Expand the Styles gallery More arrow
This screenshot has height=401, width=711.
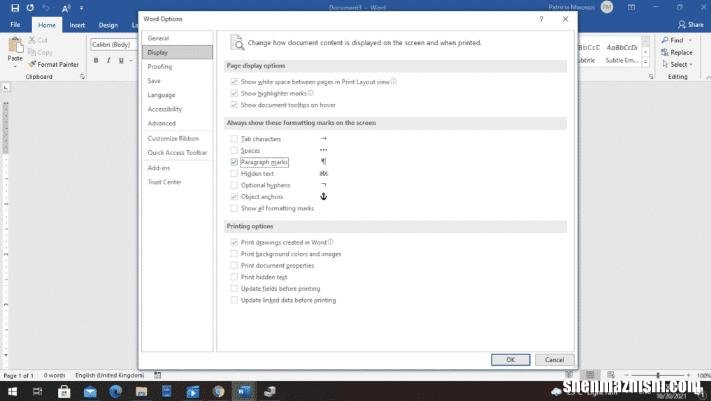[x=646, y=63]
